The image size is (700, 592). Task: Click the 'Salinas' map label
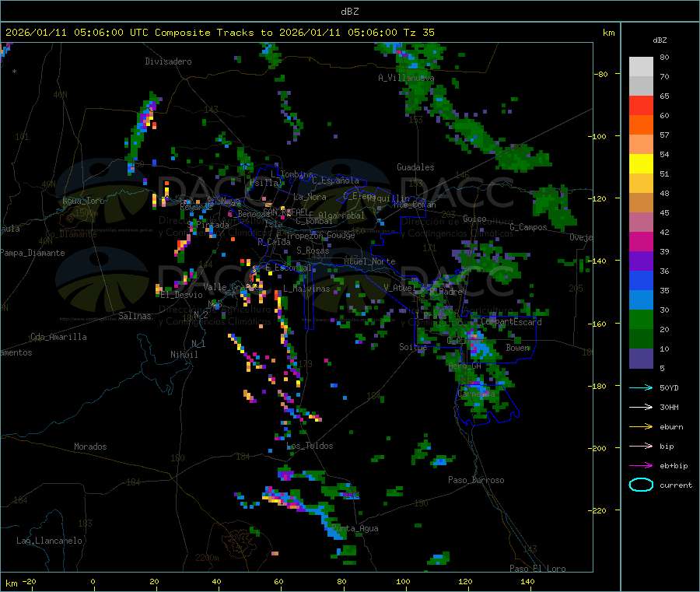click(x=135, y=316)
